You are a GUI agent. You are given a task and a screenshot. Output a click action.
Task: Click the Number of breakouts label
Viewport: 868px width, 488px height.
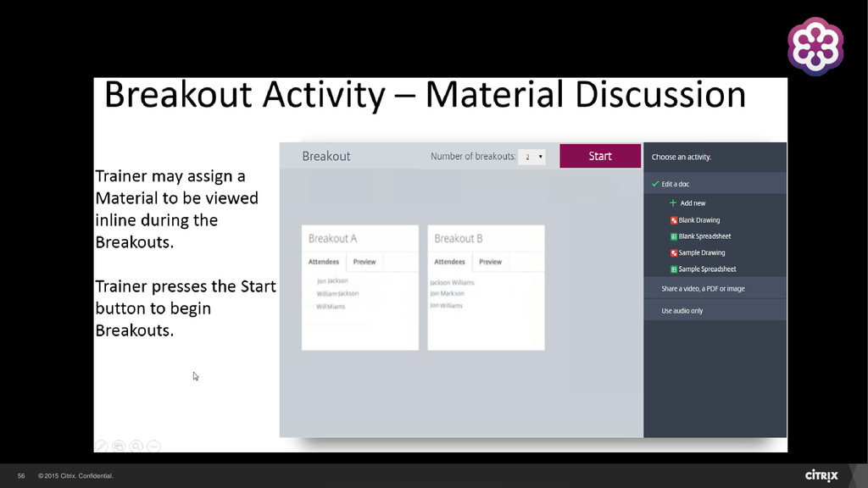pos(473,157)
